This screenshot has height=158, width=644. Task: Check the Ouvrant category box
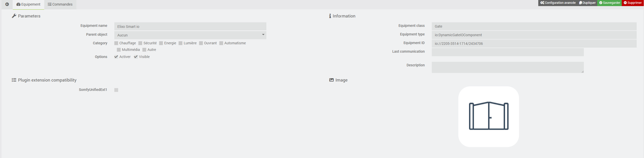(x=201, y=43)
